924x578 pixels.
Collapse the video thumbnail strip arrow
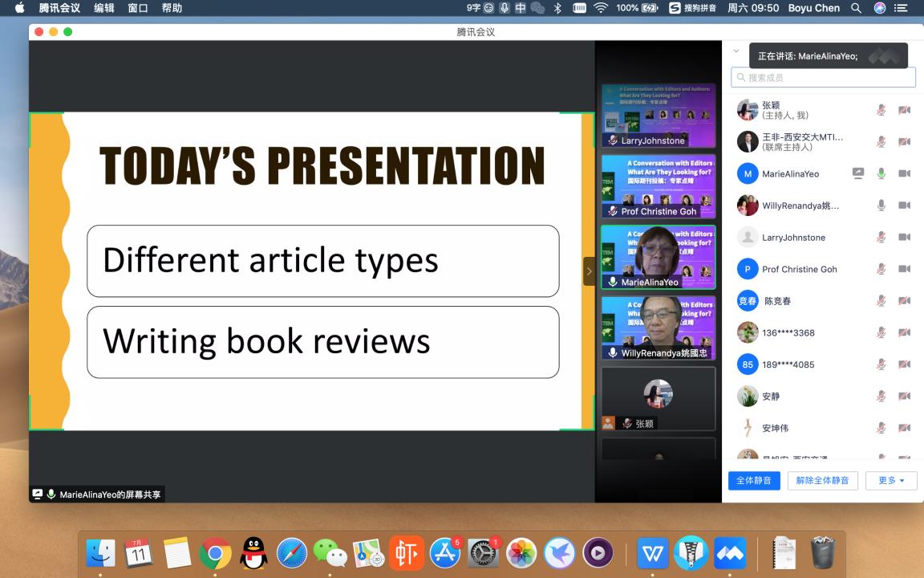(x=589, y=271)
